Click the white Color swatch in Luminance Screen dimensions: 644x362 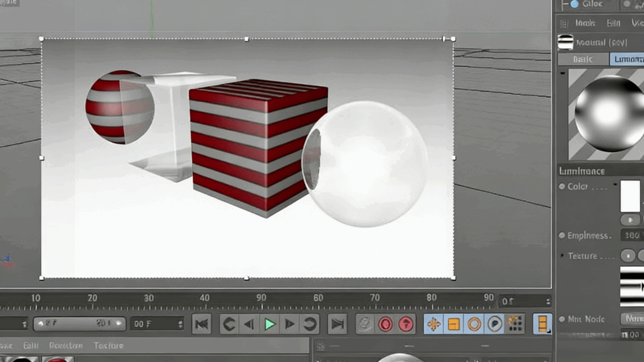630,196
